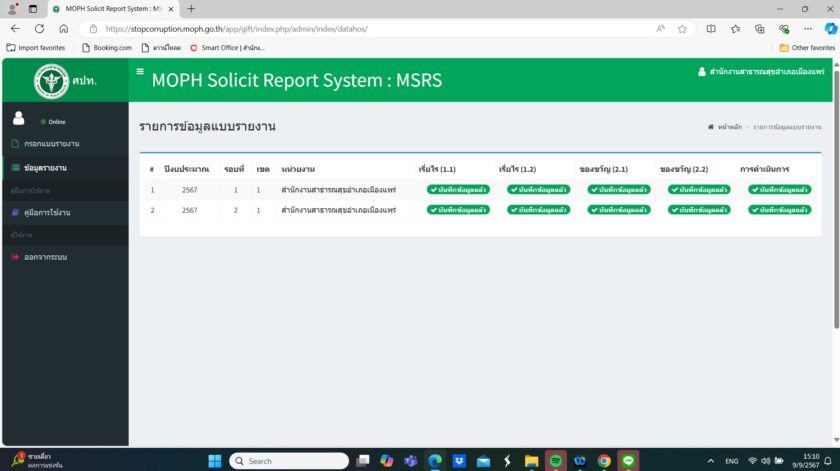Open the browser settings and more menu
Image resolution: width=840 pixels, height=471 pixels.
tap(808, 29)
